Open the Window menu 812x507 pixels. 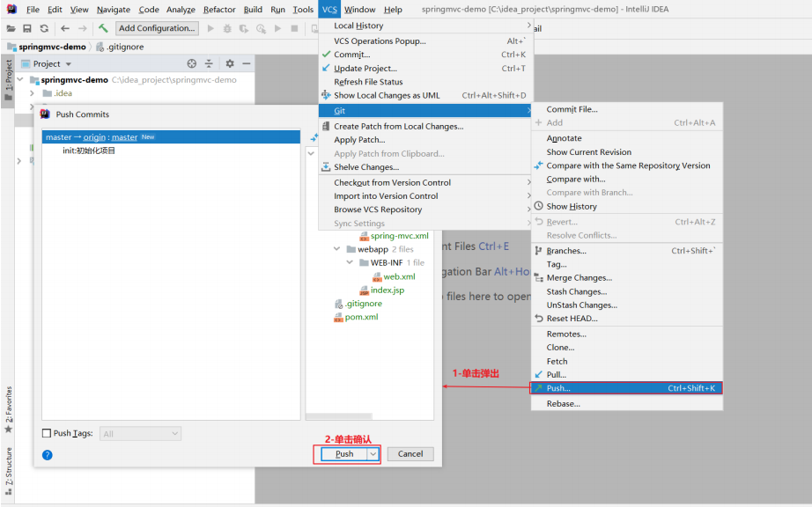(359, 10)
